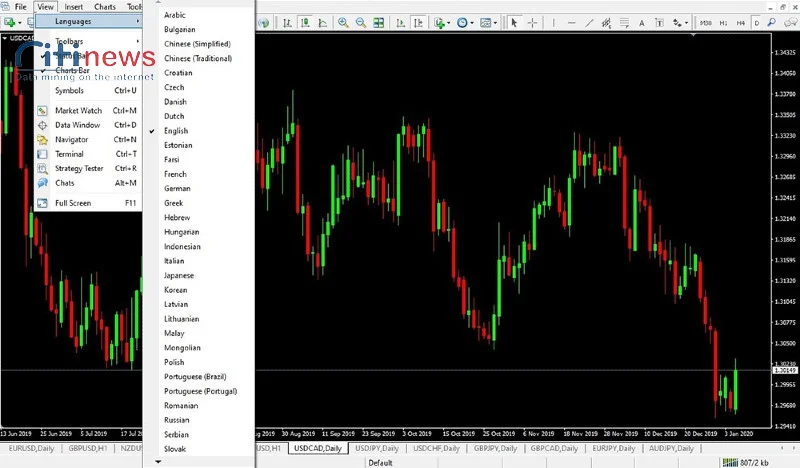Screen dimensions: 800x468
Task: Open Market Watch menu entry
Action: (x=88, y=110)
